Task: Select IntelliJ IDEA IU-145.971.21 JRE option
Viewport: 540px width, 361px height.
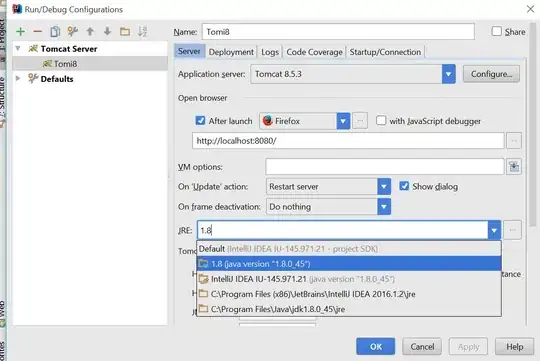Action: click(349, 279)
